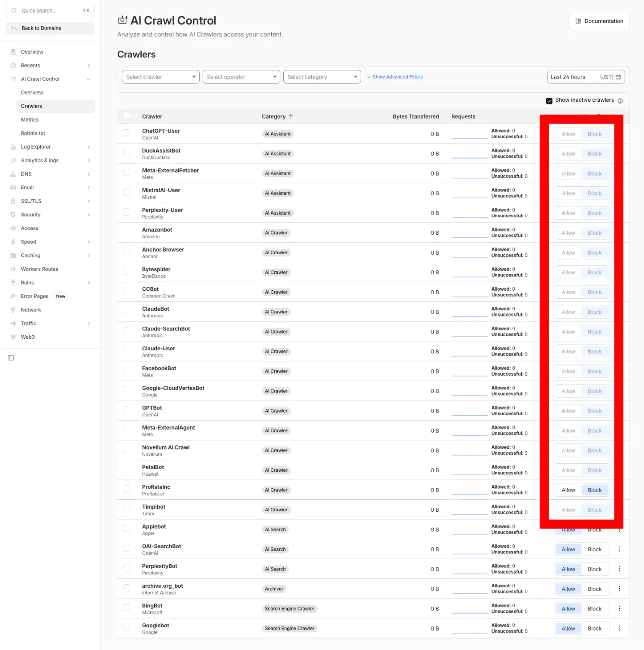Go to Metrics in AI Crawl Control
The width and height of the screenshot is (644, 650).
[x=30, y=120]
